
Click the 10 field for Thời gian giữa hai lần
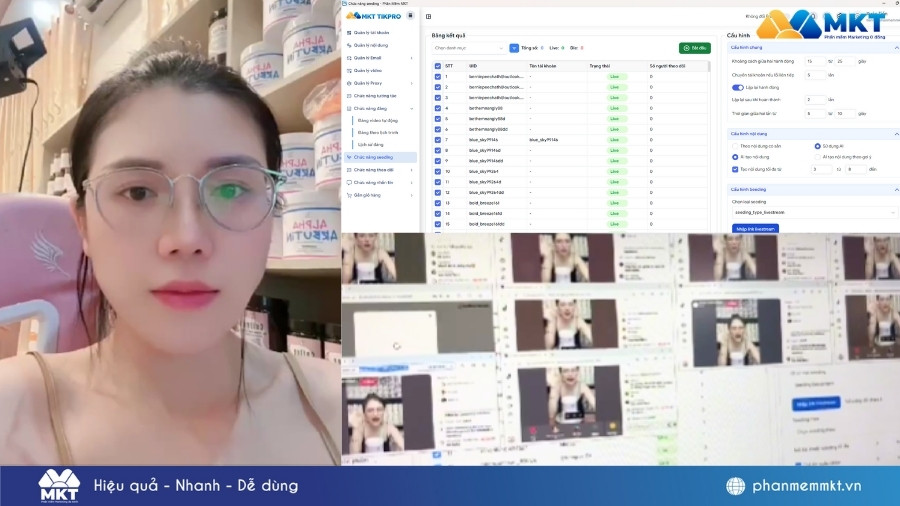click(x=845, y=114)
